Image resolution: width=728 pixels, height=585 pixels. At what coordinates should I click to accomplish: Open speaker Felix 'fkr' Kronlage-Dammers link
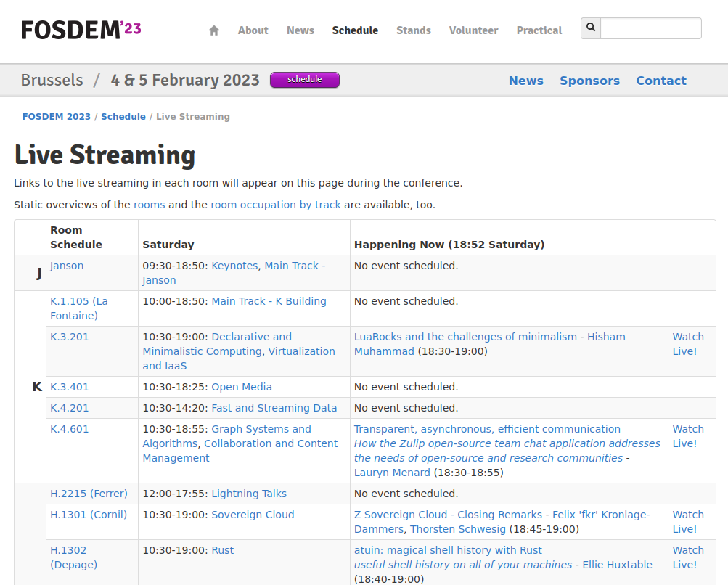click(x=502, y=522)
